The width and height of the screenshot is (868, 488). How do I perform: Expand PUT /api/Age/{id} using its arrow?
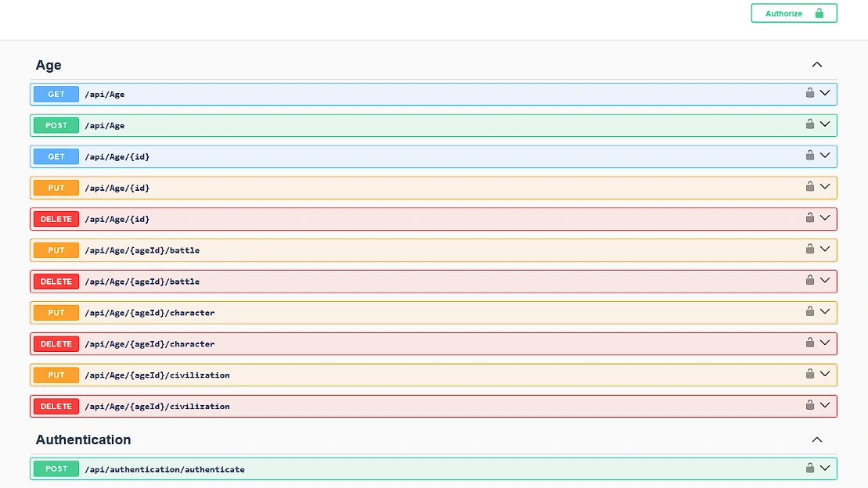[x=825, y=187]
